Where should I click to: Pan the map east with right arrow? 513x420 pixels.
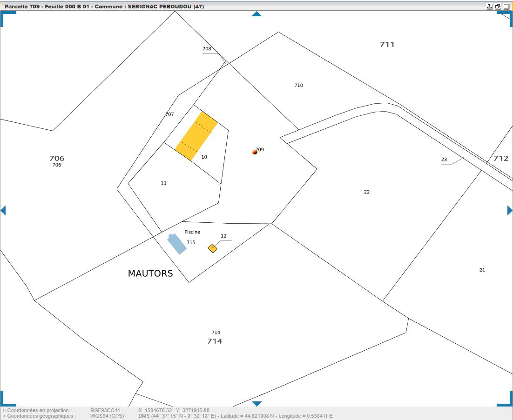(510, 211)
